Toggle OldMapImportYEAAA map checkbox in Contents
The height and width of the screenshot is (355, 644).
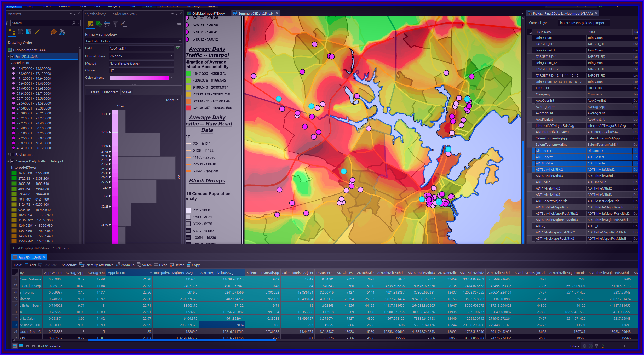(x=10, y=50)
